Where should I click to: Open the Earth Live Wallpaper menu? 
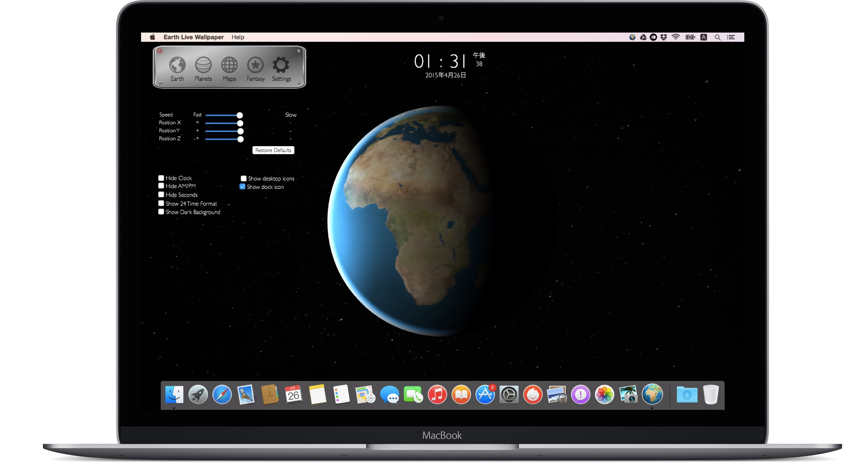pos(193,37)
